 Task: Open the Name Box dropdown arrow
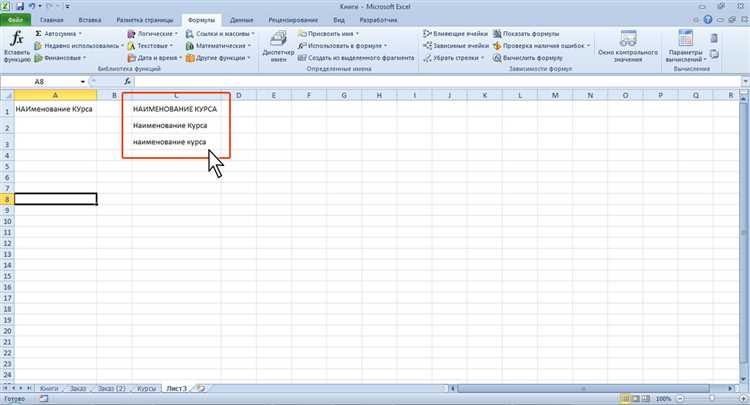[83, 82]
